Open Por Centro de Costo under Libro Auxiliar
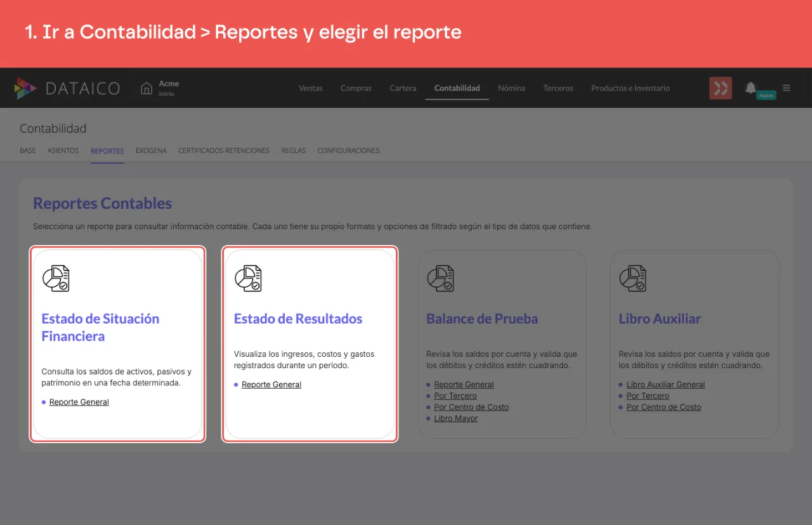Screen dimensions: 812x525 (664, 408)
